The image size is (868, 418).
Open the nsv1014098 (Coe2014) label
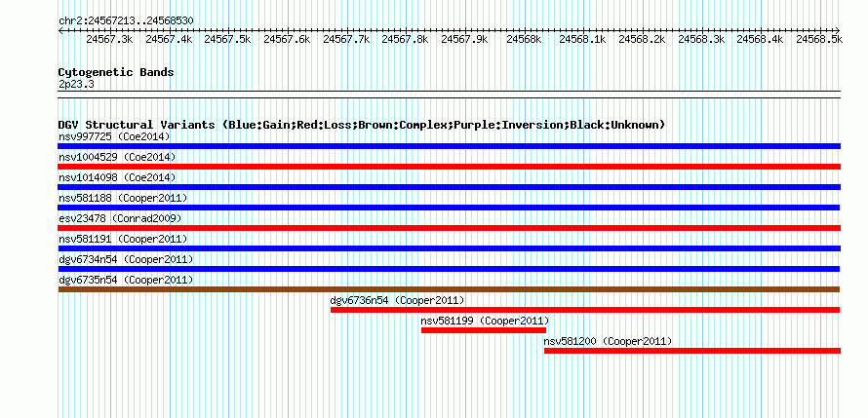click(x=117, y=177)
